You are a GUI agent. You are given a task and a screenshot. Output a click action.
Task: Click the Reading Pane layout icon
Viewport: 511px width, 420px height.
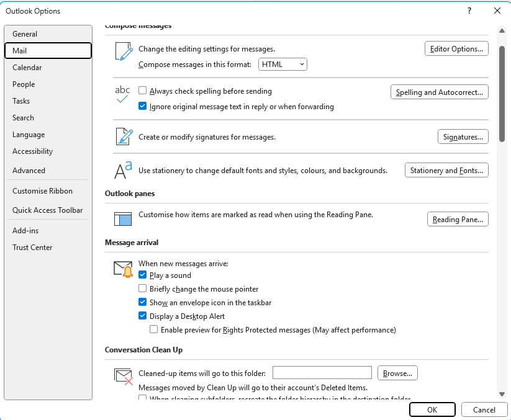pos(123,219)
